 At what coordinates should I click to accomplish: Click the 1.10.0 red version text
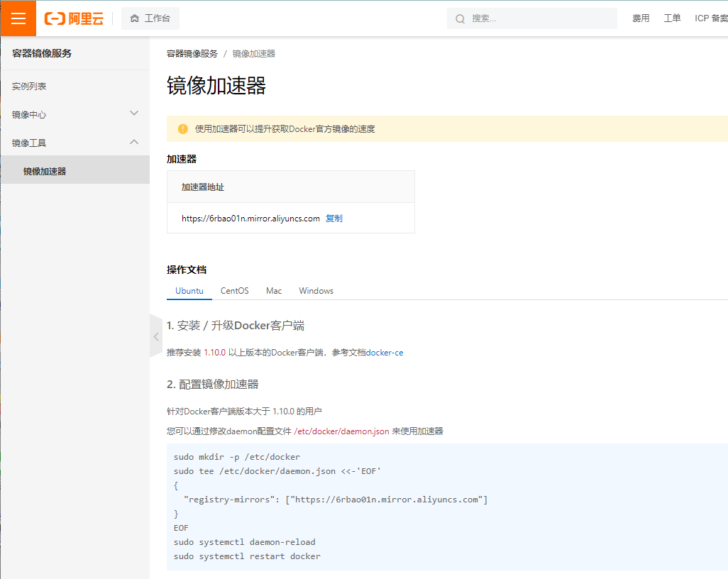[214, 353]
